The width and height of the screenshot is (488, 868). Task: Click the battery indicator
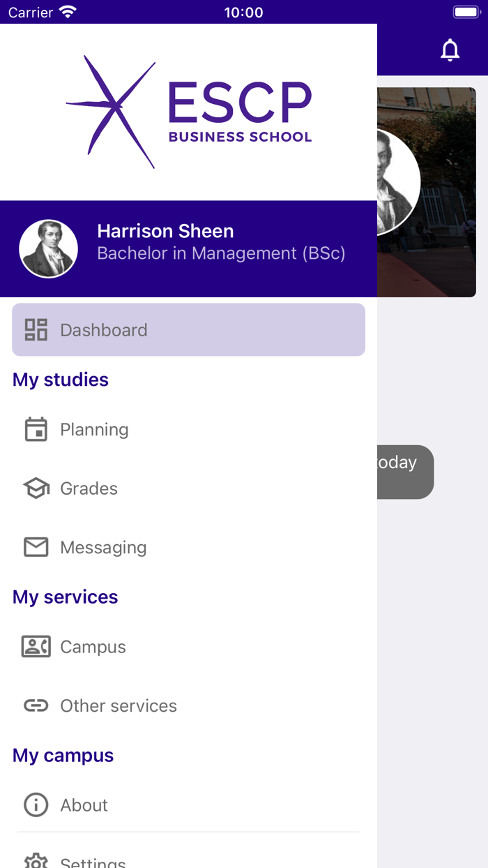pos(466,11)
